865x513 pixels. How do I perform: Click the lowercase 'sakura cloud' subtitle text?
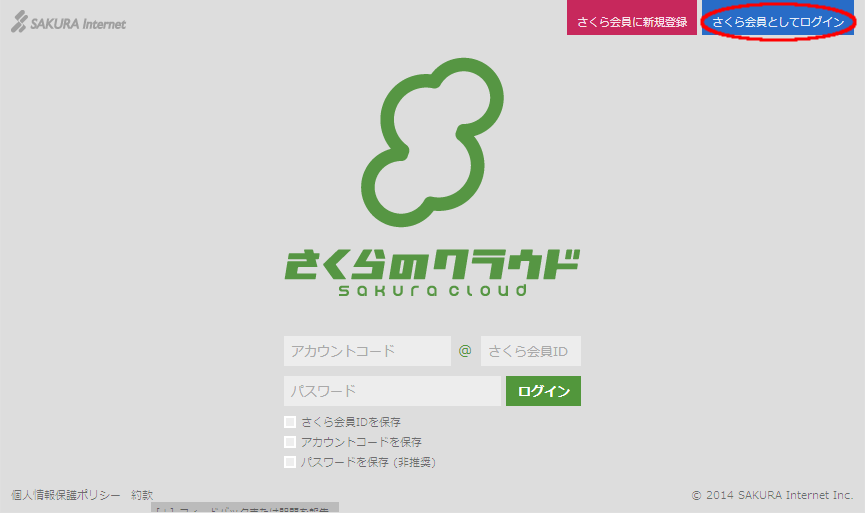tap(432, 291)
